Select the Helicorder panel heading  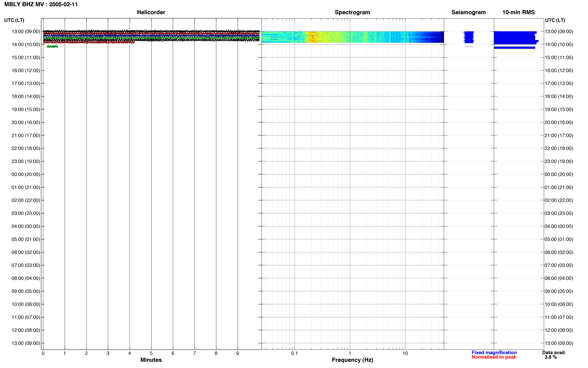(x=151, y=12)
